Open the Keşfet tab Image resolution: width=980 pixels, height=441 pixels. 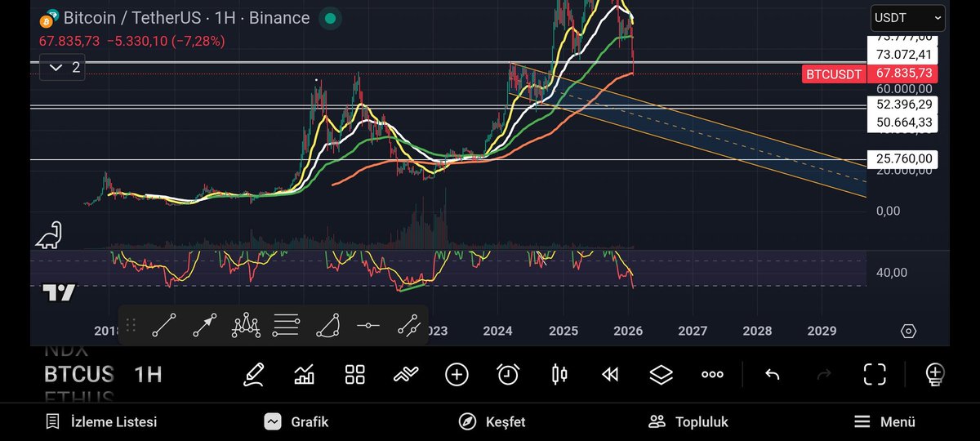click(x=492, y=422)
